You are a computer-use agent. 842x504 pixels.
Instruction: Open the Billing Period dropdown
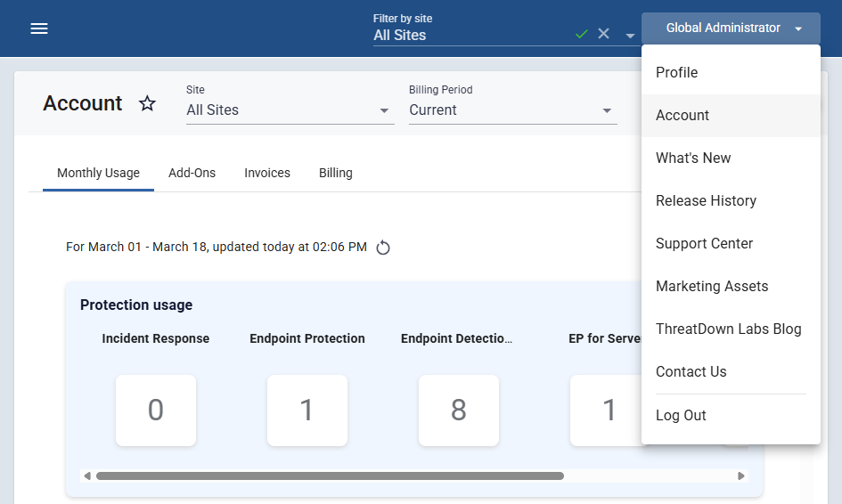point(512,110)
